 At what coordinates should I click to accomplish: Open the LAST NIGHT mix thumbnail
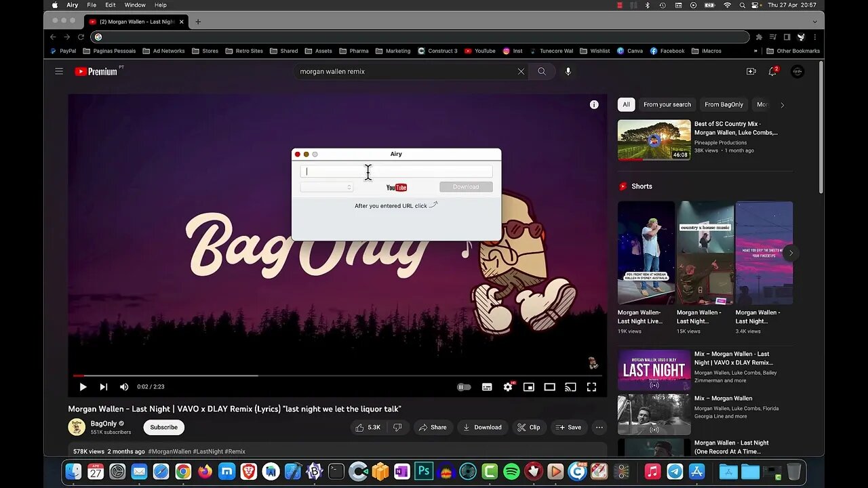654,370
